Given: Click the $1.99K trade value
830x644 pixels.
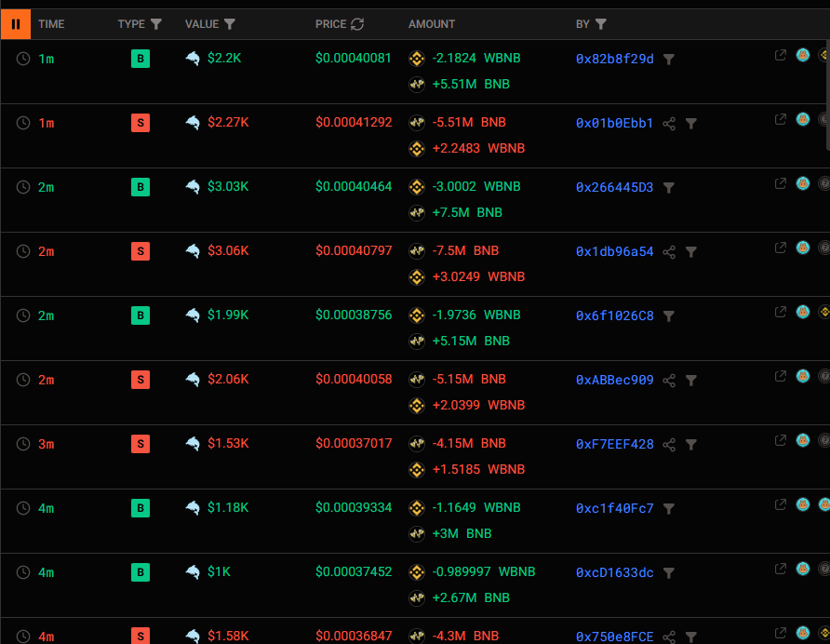Looking at the screenshot, I should pos(228,315).
